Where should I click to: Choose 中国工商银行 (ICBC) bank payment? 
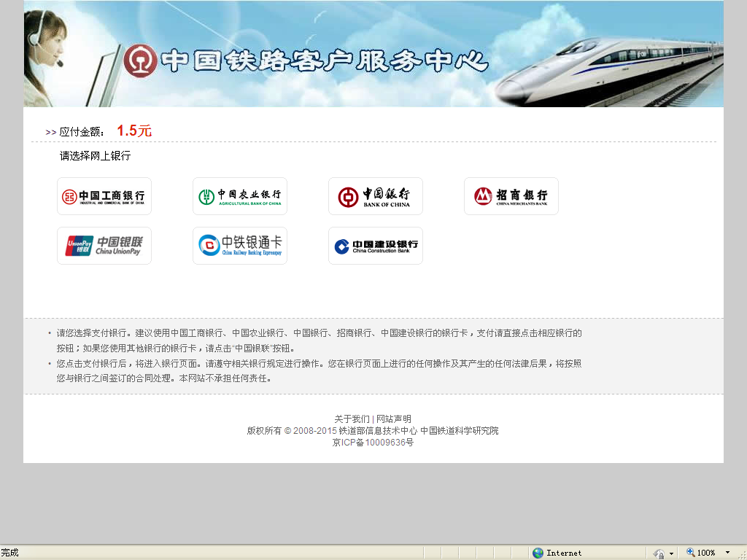coord(104,196)
